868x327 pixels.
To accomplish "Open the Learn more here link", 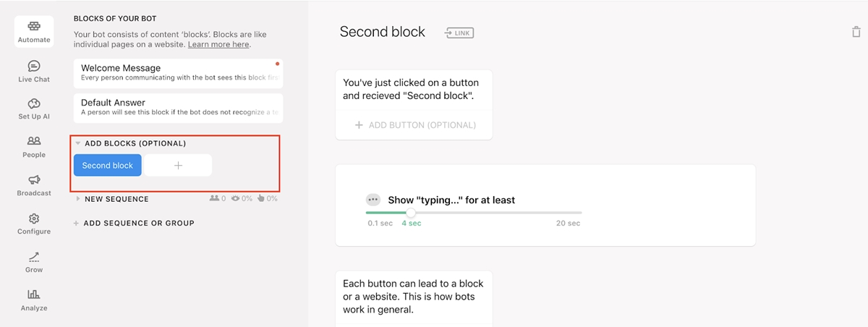I will [218, 45].
